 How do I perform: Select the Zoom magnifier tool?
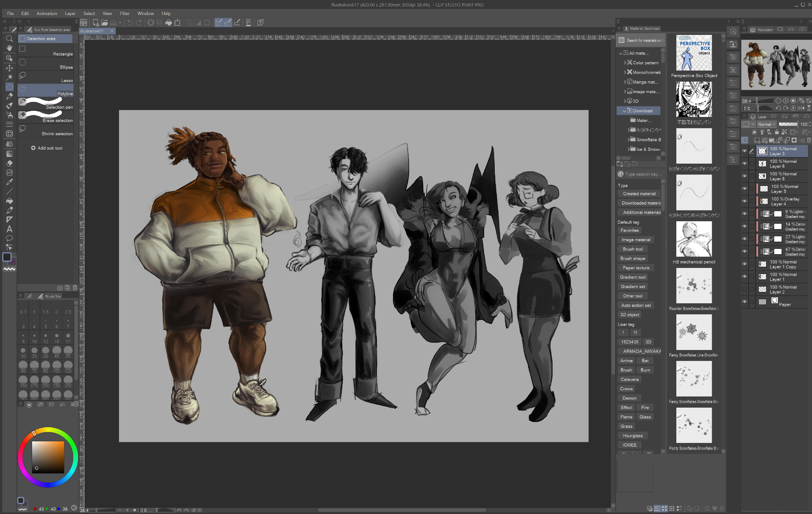[9, 39]
